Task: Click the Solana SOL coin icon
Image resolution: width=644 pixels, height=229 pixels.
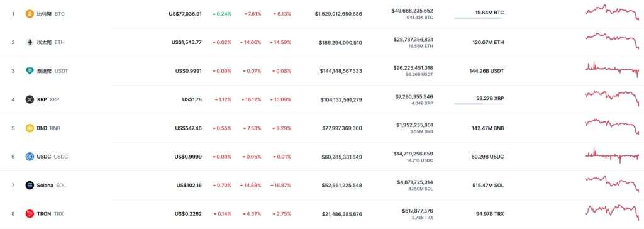Action: click(30, 186)
